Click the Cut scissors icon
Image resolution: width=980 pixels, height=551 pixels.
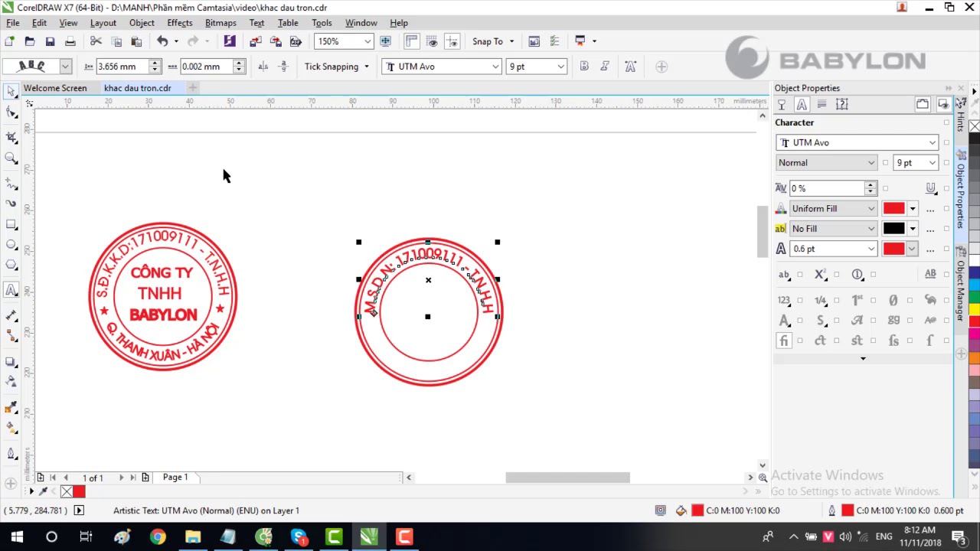[96, 41]
